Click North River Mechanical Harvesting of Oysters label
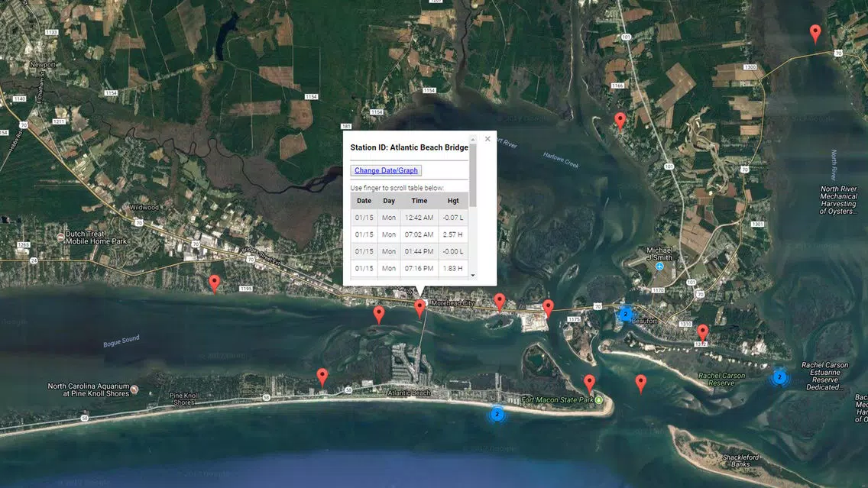 (x=838, y=200)
